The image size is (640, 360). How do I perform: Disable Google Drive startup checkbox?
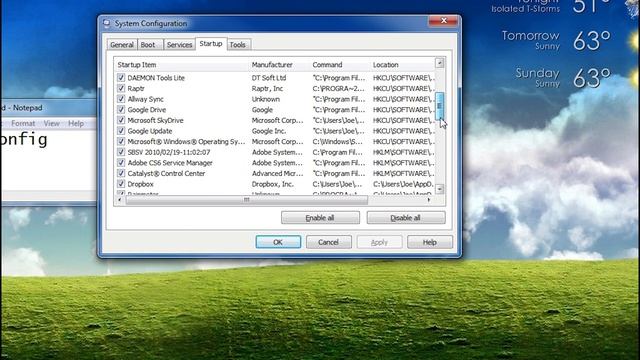click(x=121, y=109)
